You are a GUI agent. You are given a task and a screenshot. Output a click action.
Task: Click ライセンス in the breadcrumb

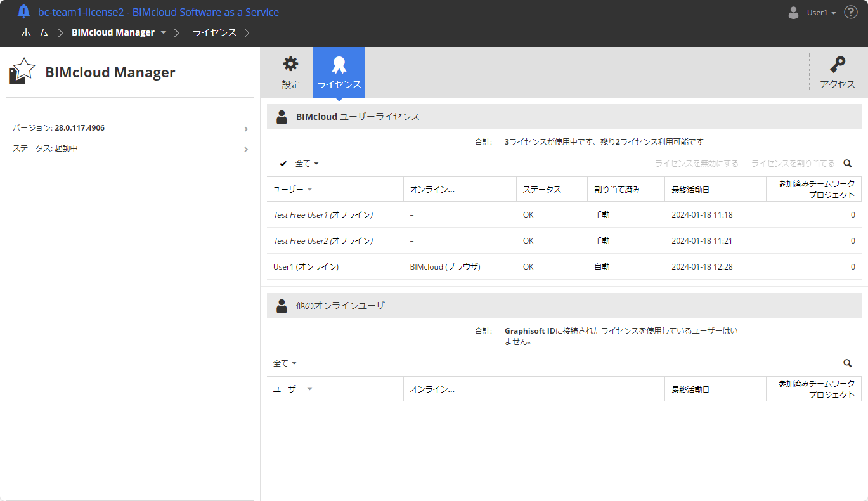click(214, 32)
